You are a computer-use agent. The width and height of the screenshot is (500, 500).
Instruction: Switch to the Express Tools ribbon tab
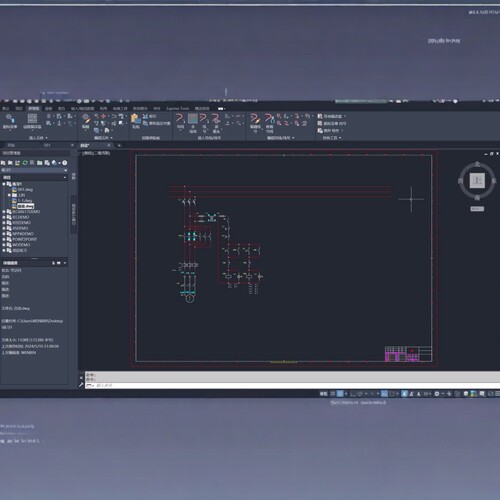(x=177, y=108)
